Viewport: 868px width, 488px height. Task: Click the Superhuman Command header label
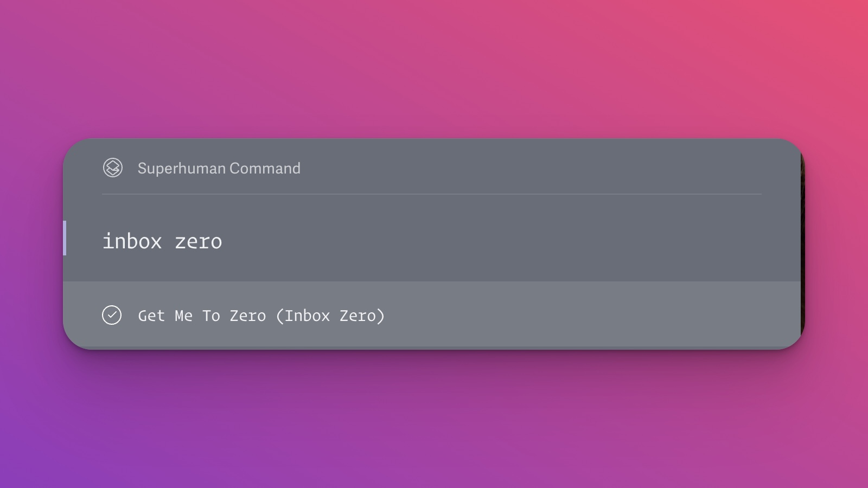pos(219,168)
